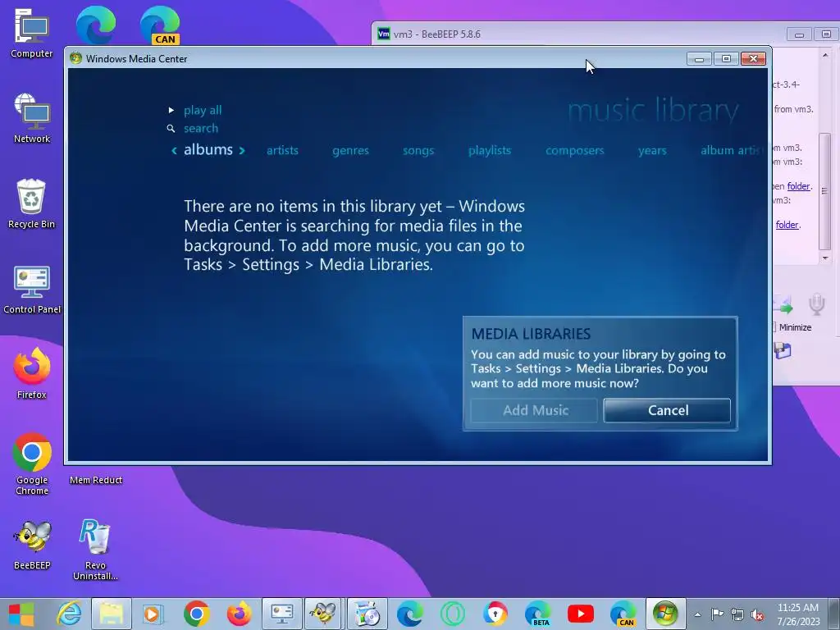This screenshot has width=840, height=630.
Task: Open the Revo Uninstaller desktop icon
Action: click(x=95, y=549)
